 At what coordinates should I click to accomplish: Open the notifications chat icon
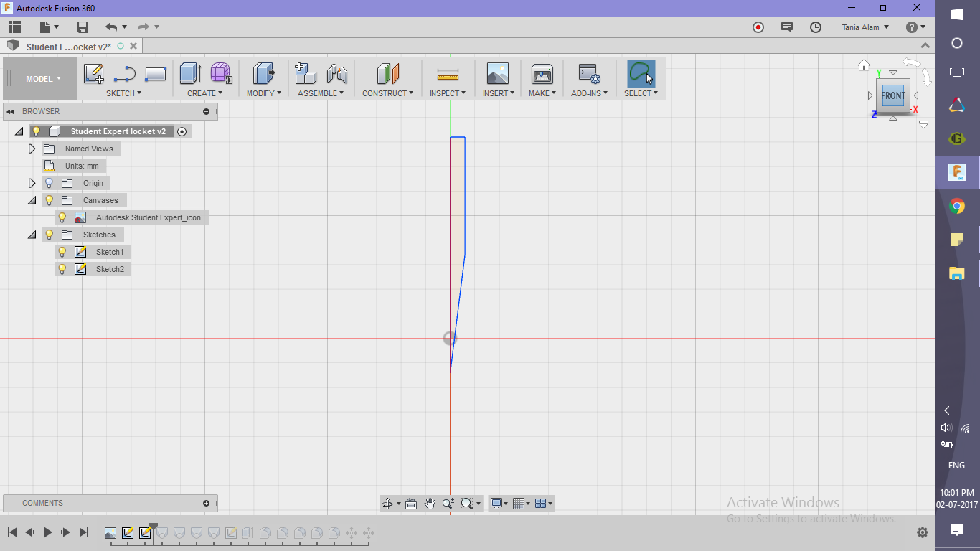pos(787,27)
